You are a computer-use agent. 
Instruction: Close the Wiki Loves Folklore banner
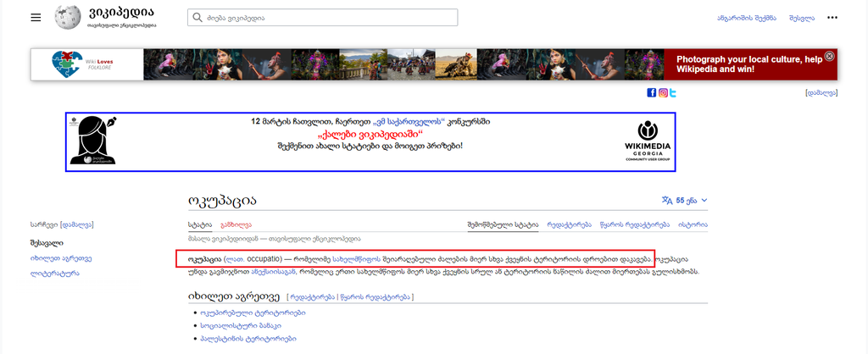pyautogui.click(x=829, y=56)
